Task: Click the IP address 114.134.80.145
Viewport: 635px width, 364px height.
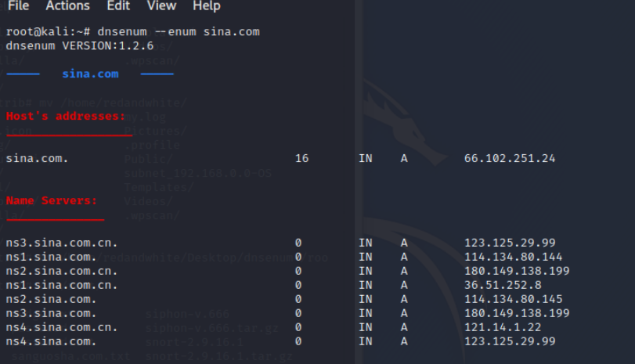Action: (x=513, y=299)
